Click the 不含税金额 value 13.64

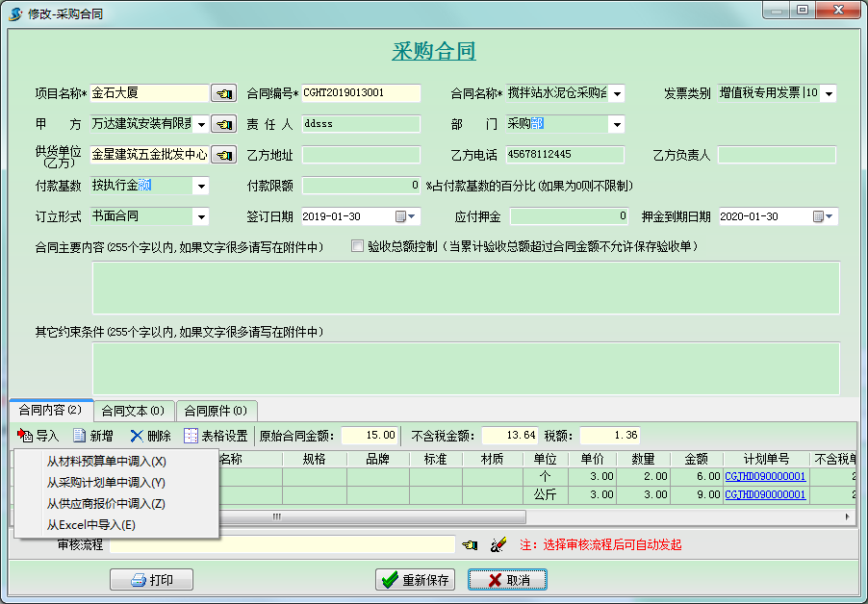(510, 436)
